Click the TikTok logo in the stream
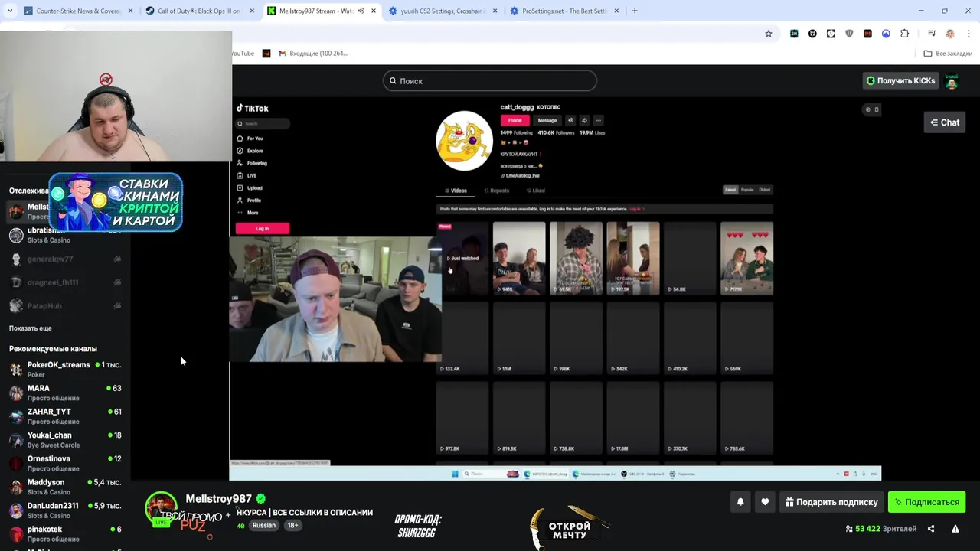980x551 pixels. click(253, 109)
